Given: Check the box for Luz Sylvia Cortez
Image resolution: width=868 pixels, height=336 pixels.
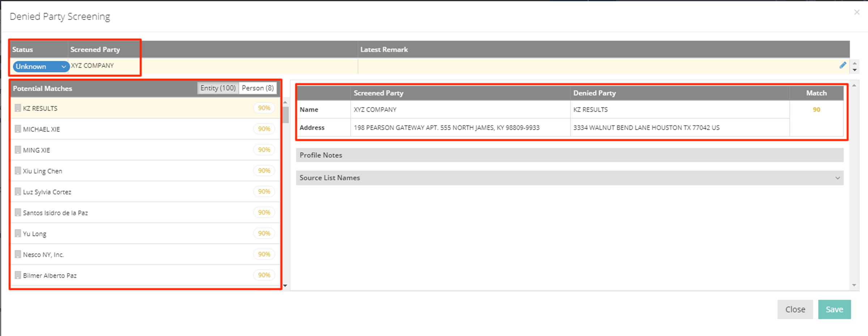Looking at the screenshot, I should [x=18, y=191].
